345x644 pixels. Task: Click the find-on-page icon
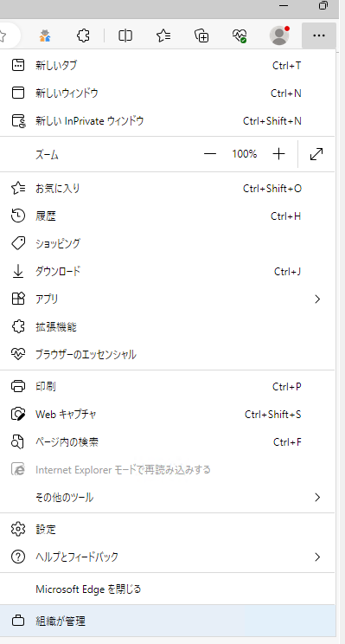pos(18,442)
